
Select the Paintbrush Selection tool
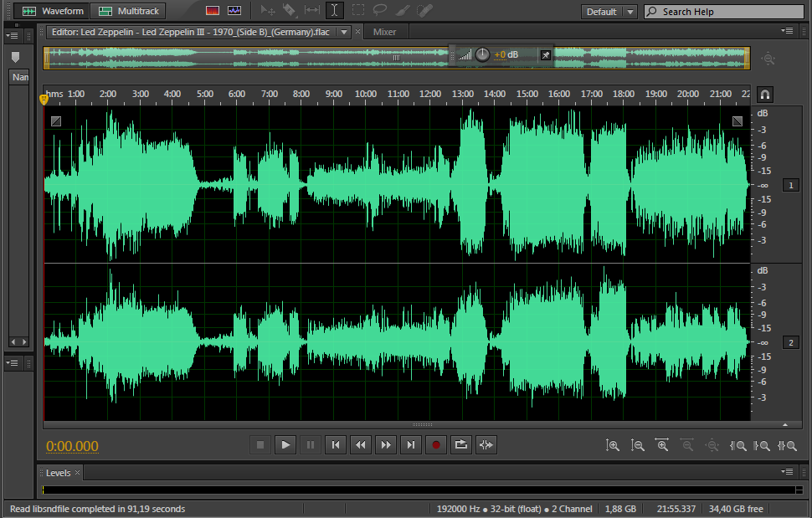[403, 10]
